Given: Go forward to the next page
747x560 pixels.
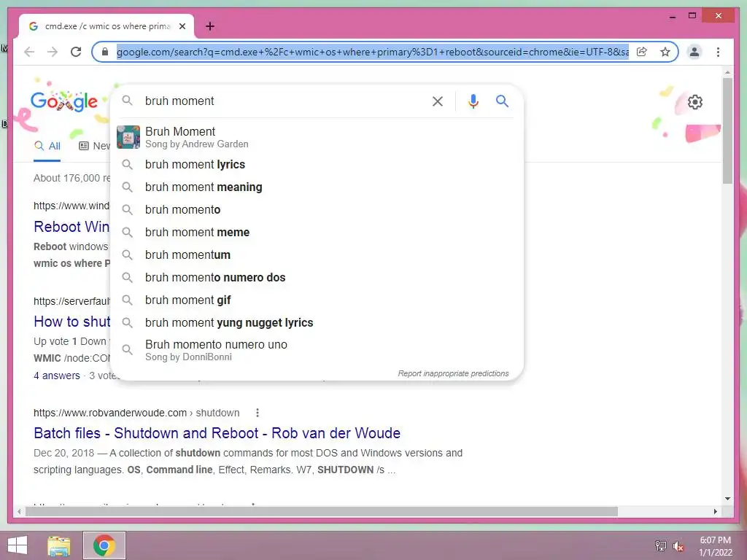Looking at the screenshot, I should pos(53,52).
